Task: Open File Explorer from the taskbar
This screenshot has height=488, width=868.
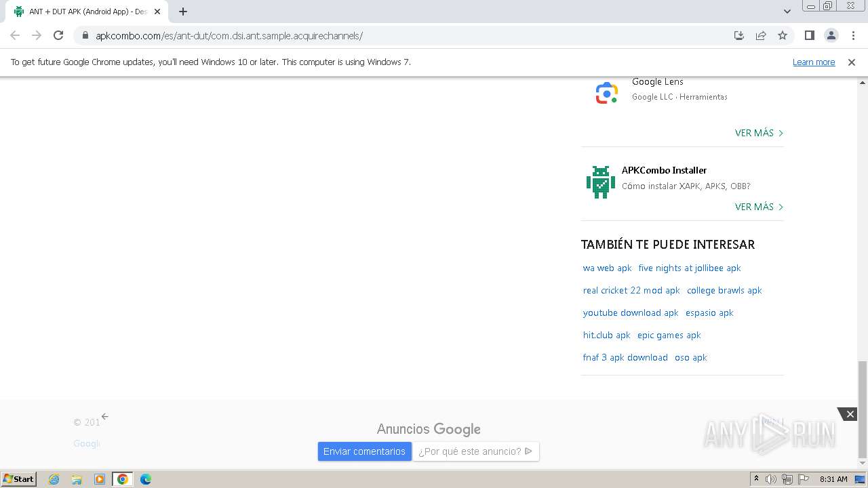Action: pos(77,479)
